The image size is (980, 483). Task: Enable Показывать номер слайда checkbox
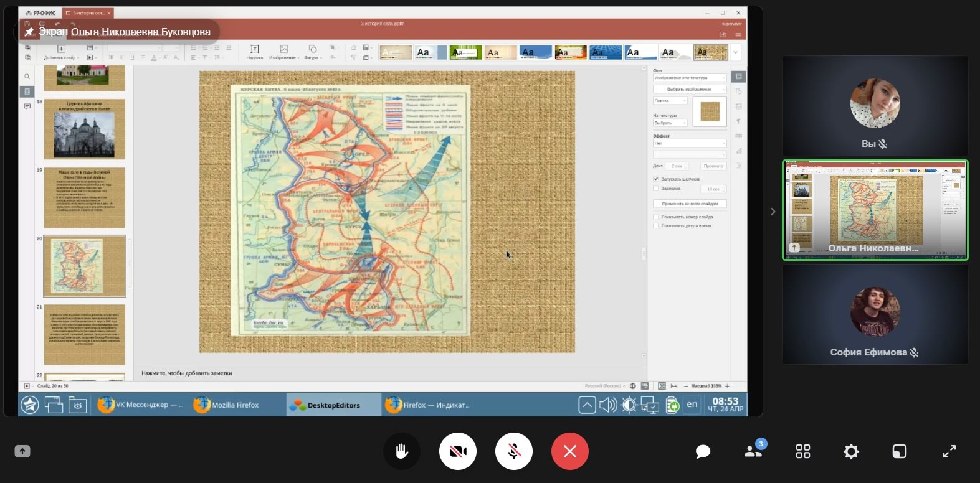point(656,217)
